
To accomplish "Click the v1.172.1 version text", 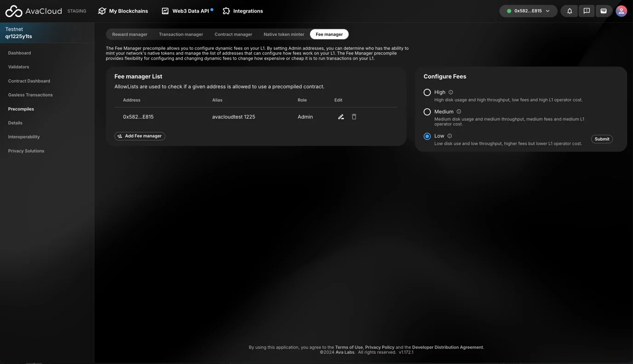I will 406,353.
